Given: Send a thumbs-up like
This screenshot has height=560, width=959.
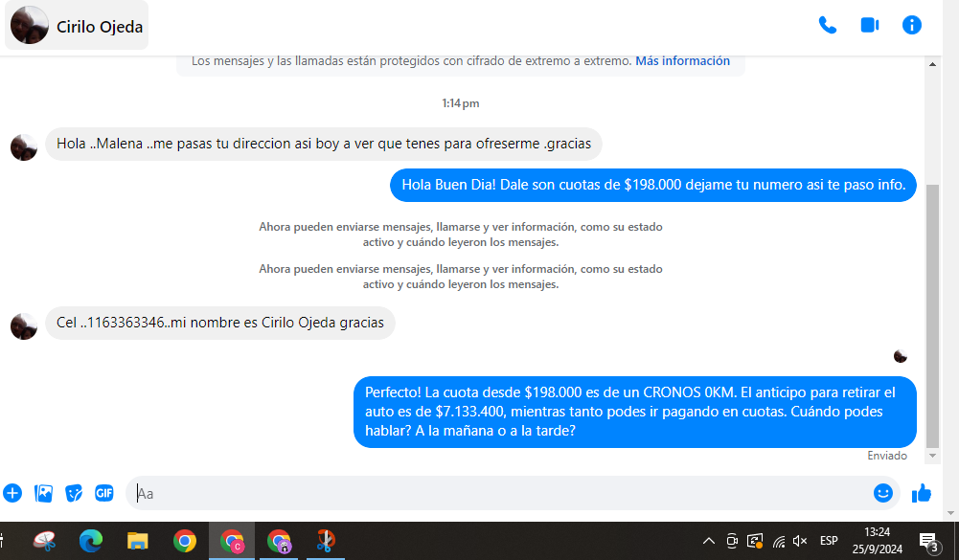Looking at the screenshot, I should [922, 493].
